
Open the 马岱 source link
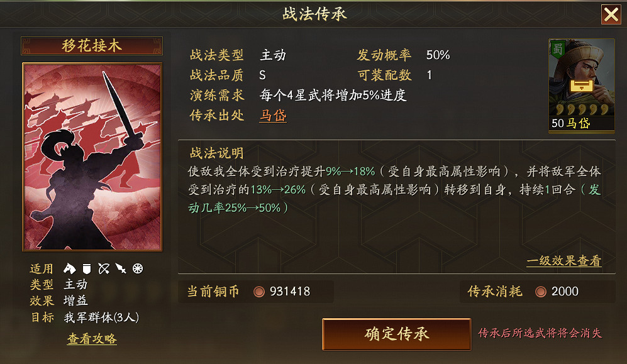coord(273,116)
